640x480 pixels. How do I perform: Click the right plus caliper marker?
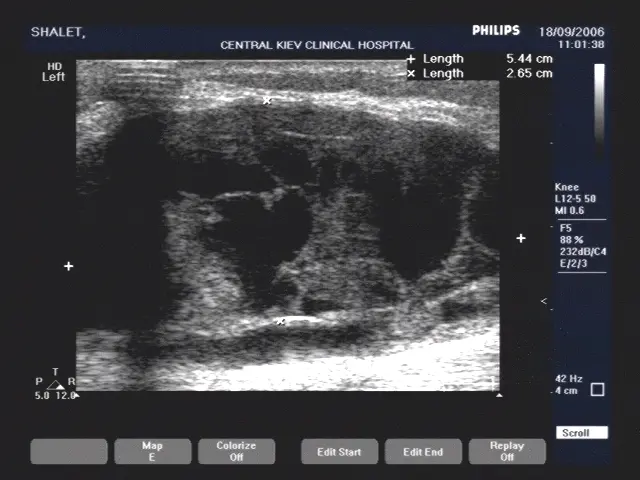coord(521,238)
